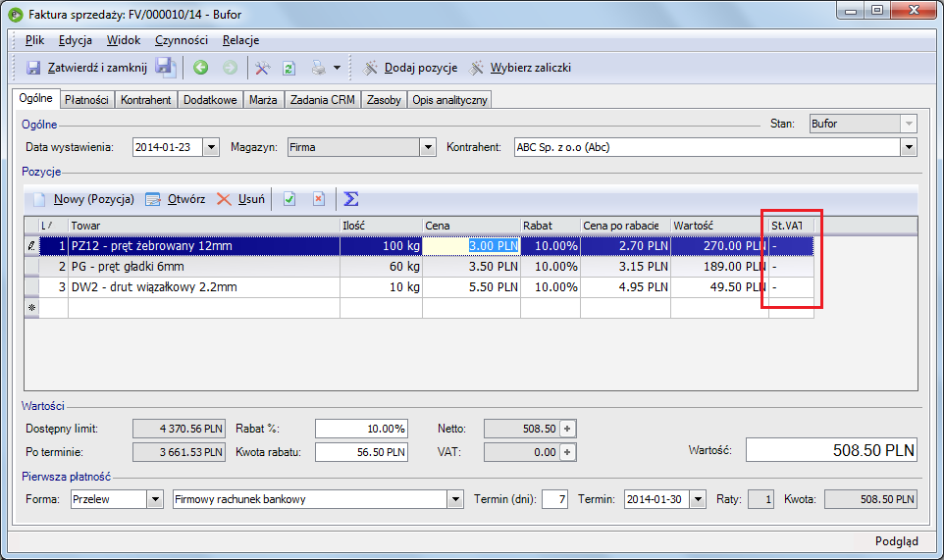Click the greyed forward arrow icon
Screen dimensions: 944x560
[230, 68]
